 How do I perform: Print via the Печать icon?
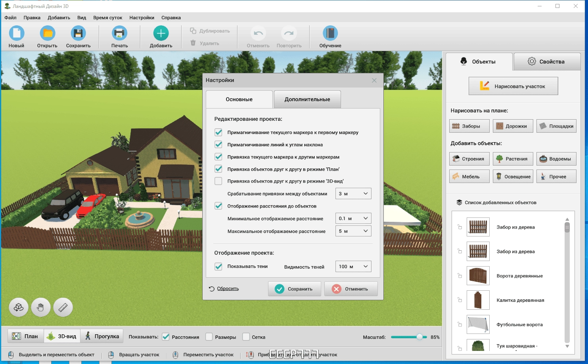[119, 33]
